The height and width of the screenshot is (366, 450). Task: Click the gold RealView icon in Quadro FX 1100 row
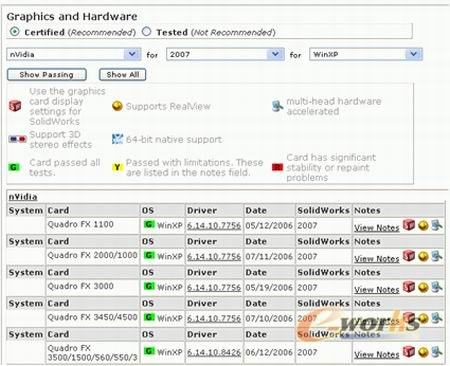423,226
